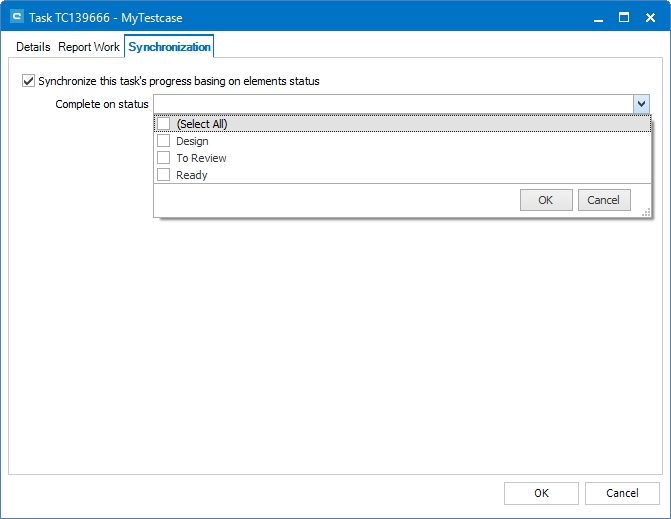The image size is (671, 519).
Task: Close the Task TC139666 dialog window
Action: 650,17
